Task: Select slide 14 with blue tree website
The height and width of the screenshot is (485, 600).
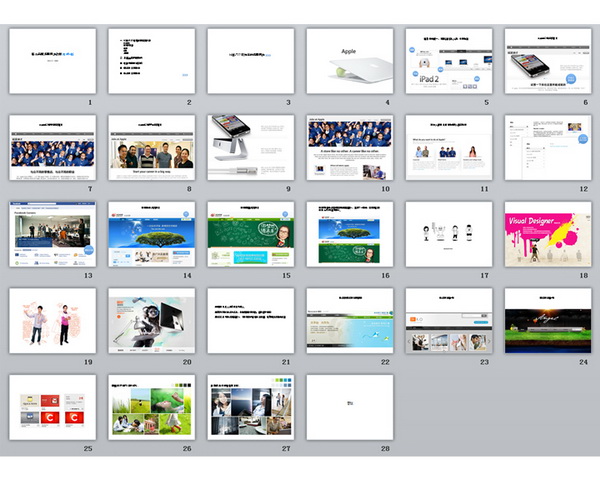Action: 151,234
